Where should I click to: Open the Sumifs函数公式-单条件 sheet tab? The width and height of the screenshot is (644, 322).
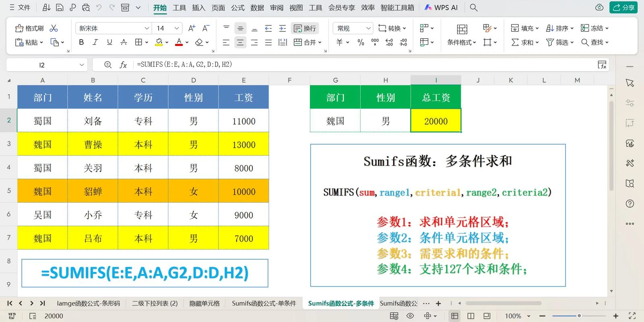264,303
